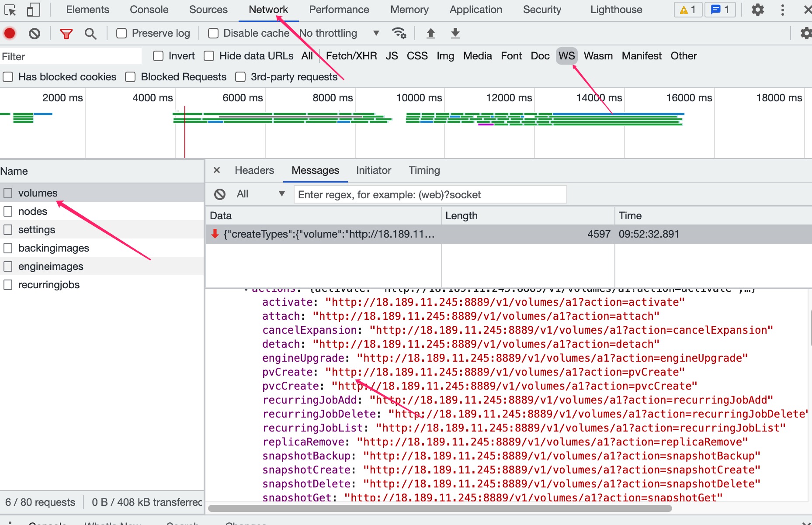Select the inspect element tool
Viewport: 812px width, 525px height.
pyautogui.click(x=10, y=10)
